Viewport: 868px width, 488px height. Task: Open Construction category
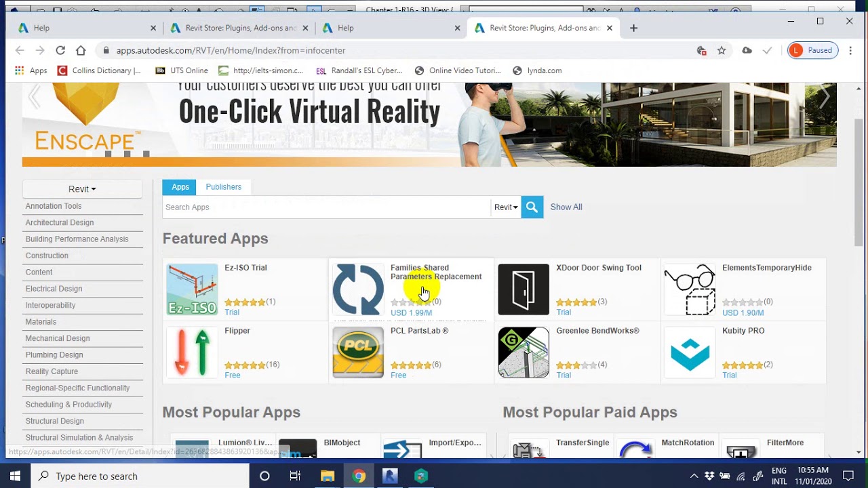[x=47, y=256]
